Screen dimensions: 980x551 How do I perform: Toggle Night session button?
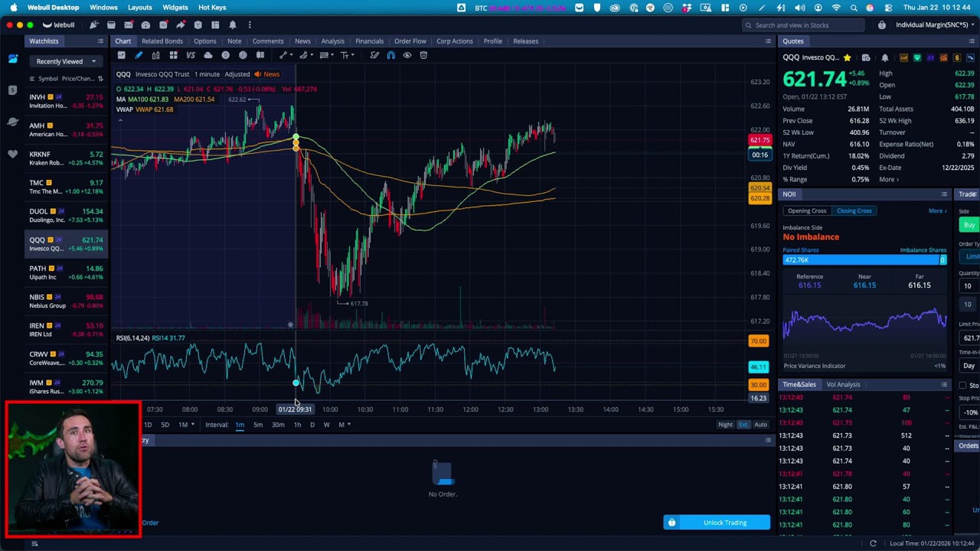725,425
